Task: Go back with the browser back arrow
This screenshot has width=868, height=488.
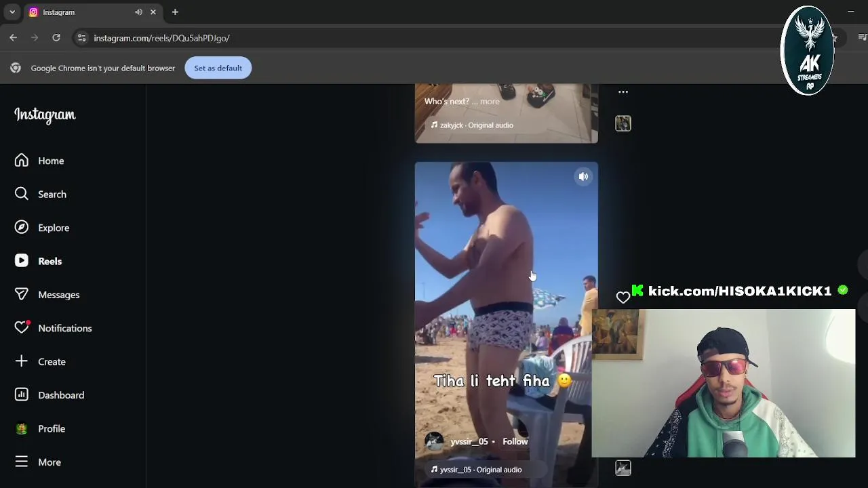Action: point(14,38)
